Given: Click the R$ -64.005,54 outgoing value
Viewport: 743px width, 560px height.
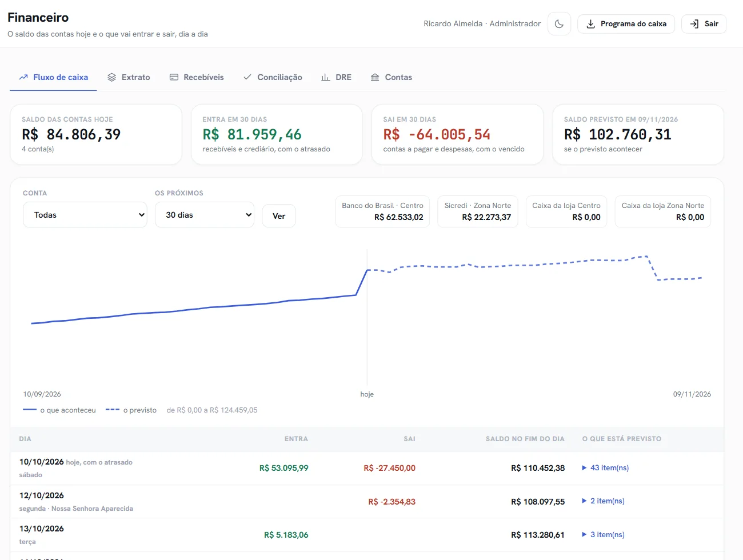Looking at the screenshot, I should (437, 135).
